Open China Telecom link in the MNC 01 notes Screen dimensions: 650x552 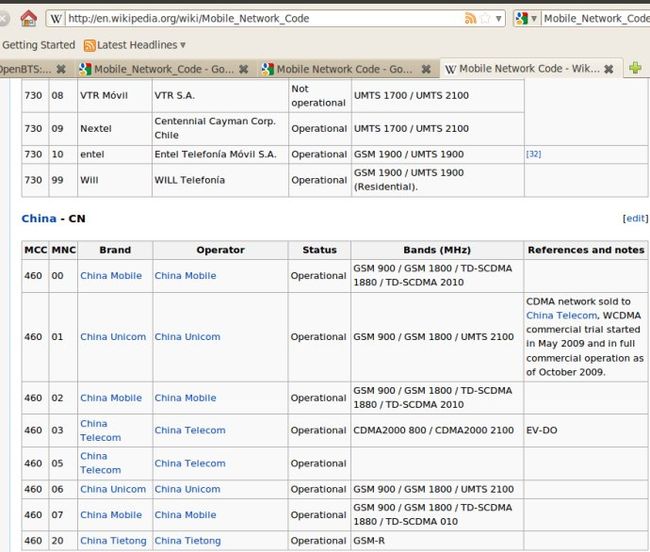pos(561,315)
